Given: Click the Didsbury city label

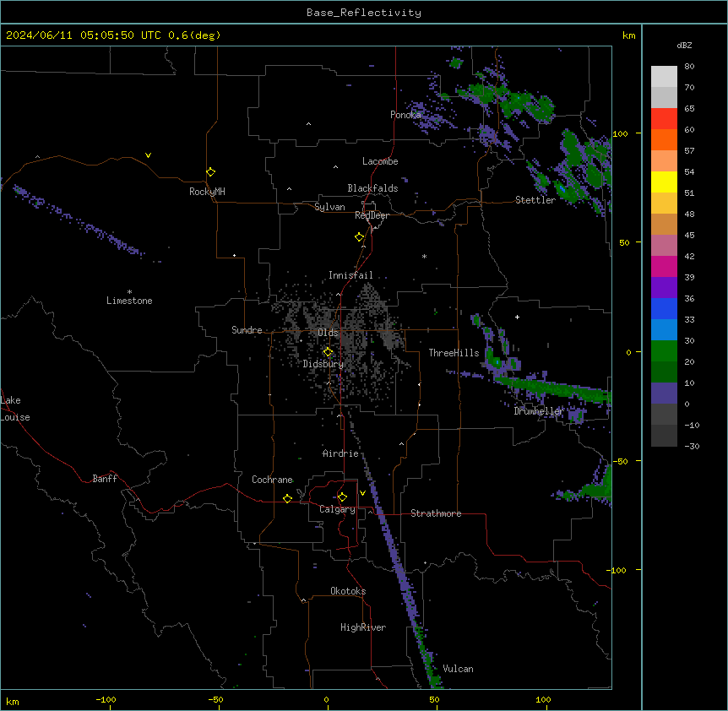Looking at the screenshot, I should click(323, 364).
